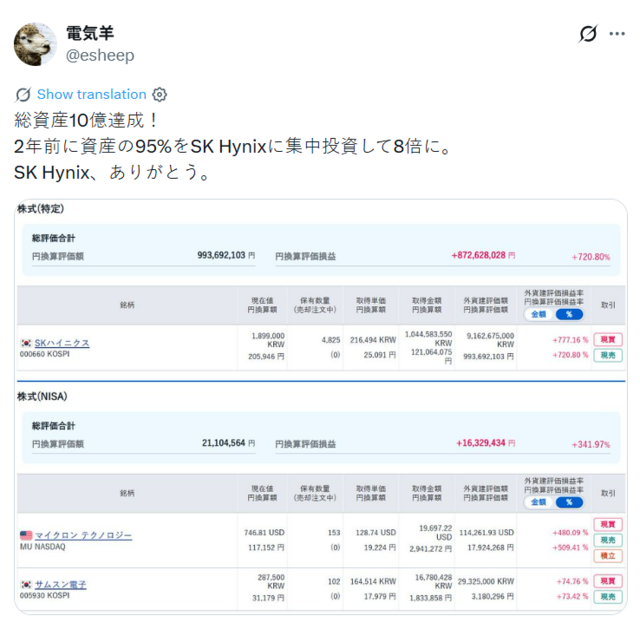
Task: Click ticker text MU NASDAQ
Action: click(x=42, y=547)
